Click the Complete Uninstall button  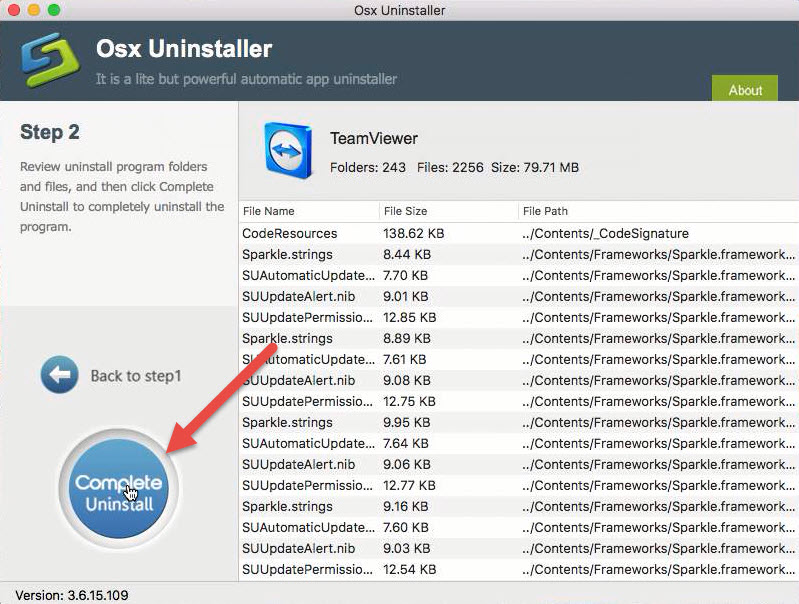[119, 489]
